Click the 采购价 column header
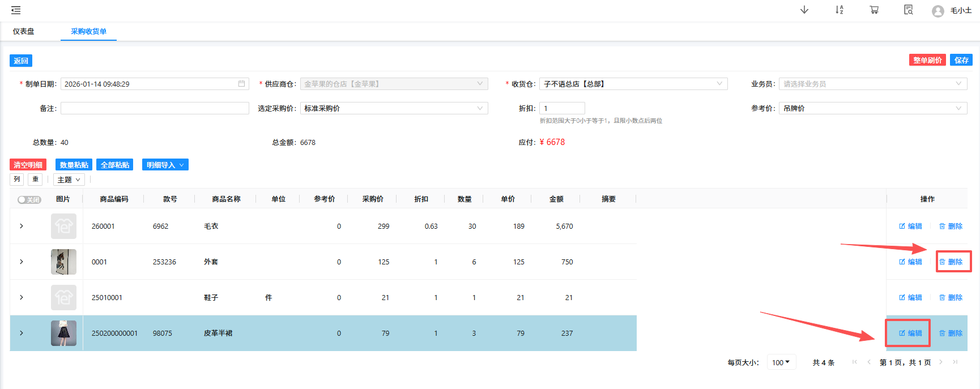The width and height of the screenshot is (980, 389). [x=373, y=199]
